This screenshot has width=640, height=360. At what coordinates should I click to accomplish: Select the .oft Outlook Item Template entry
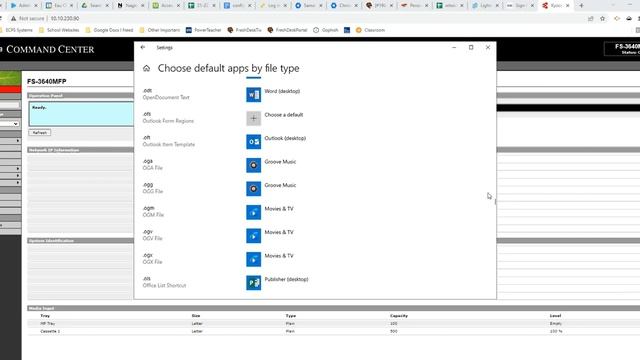[x=169, y=141]
